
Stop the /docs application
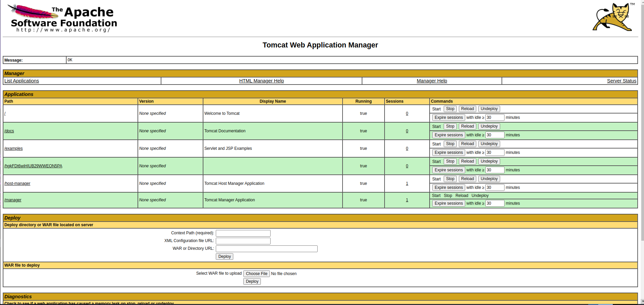point(450,126)
